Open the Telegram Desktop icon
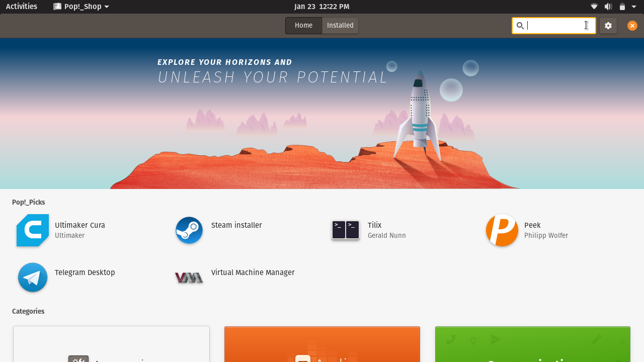 (x=32, y=277)
